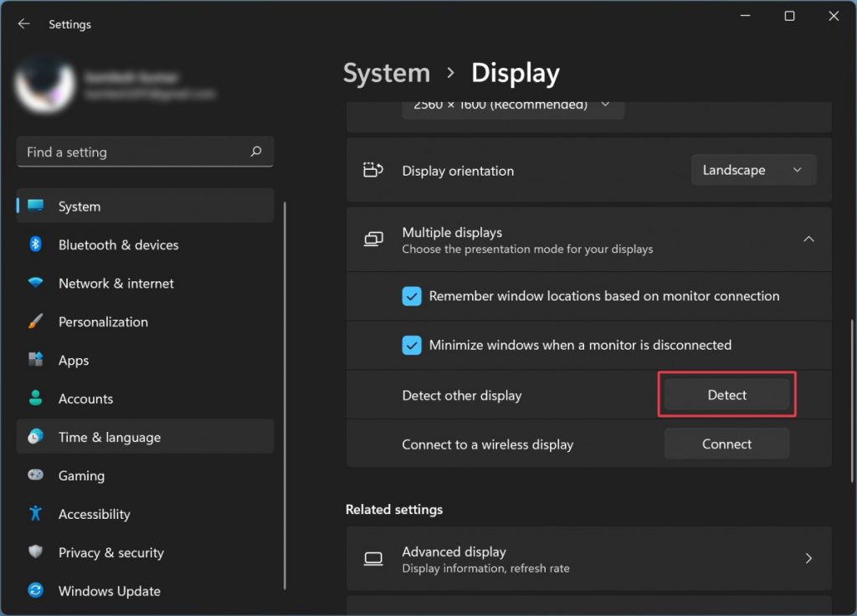Collapse the Multiple displays section

pyautogui.click(x=808, y=239)
